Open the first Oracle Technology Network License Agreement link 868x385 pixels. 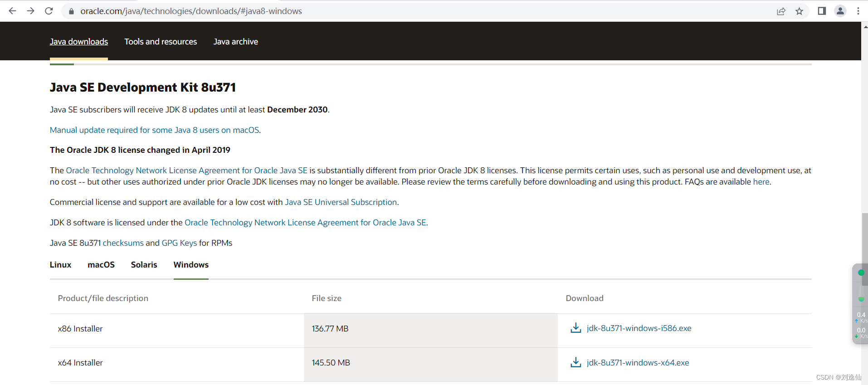[187, 171]
